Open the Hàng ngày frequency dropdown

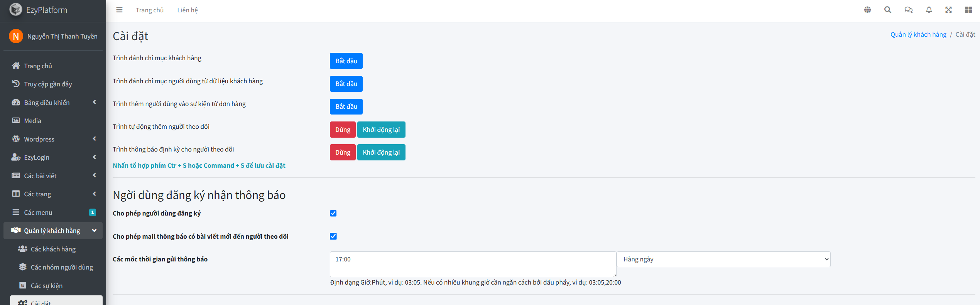point(723,259)
